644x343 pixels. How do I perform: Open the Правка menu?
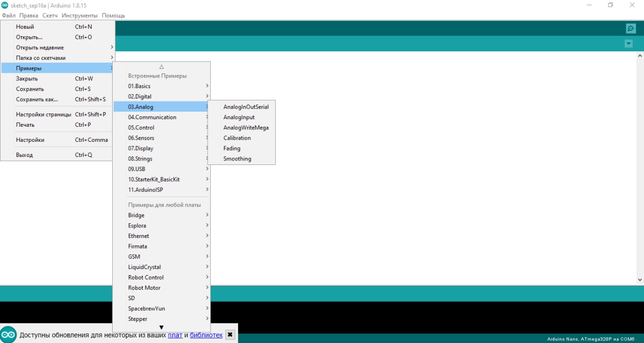[29, 16]
